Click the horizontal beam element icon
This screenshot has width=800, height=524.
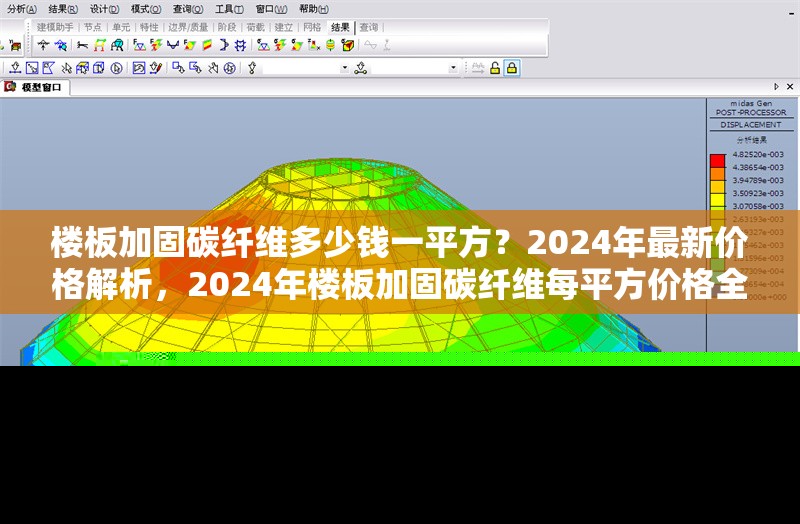(82, 45)
